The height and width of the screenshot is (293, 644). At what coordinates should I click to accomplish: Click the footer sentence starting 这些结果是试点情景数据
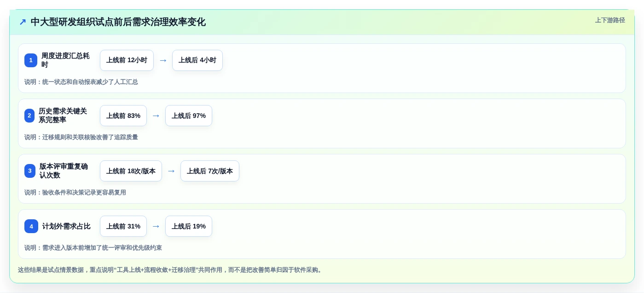pos(171,270)
